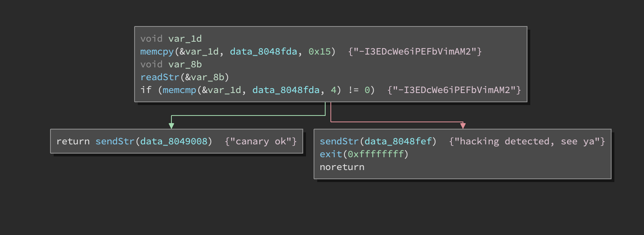Select data_8048fda in the memcpy line
Image resolution: width=644 pixels, height=235 pixels.
(263, 51)
